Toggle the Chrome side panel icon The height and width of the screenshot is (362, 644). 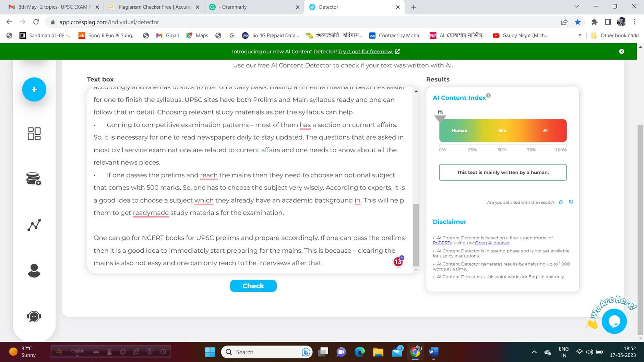point(608,22)
